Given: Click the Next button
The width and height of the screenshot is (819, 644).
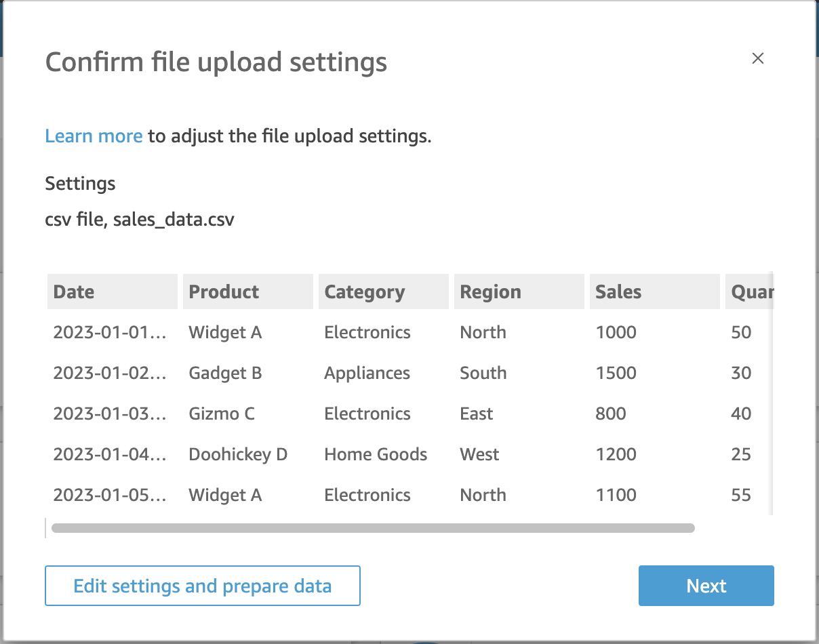Looking at the screenshot, I should 706,586.
